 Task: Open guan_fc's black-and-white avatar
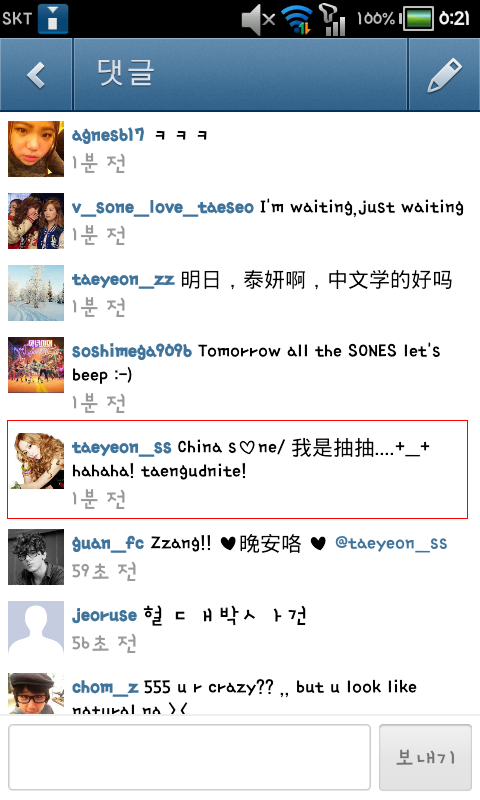pyautogui.click(x=36, y=557)
